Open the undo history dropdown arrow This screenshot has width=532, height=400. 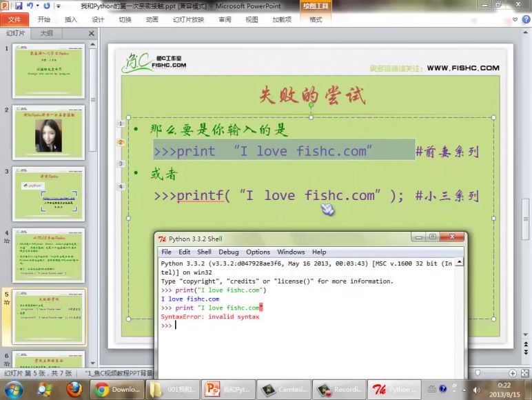coord(37,6)
